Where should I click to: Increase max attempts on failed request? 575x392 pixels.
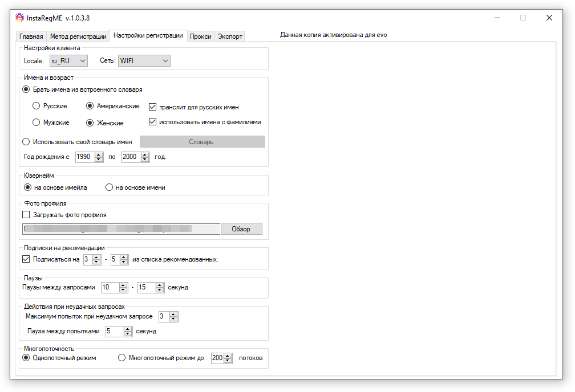click(x=174, y=315)
